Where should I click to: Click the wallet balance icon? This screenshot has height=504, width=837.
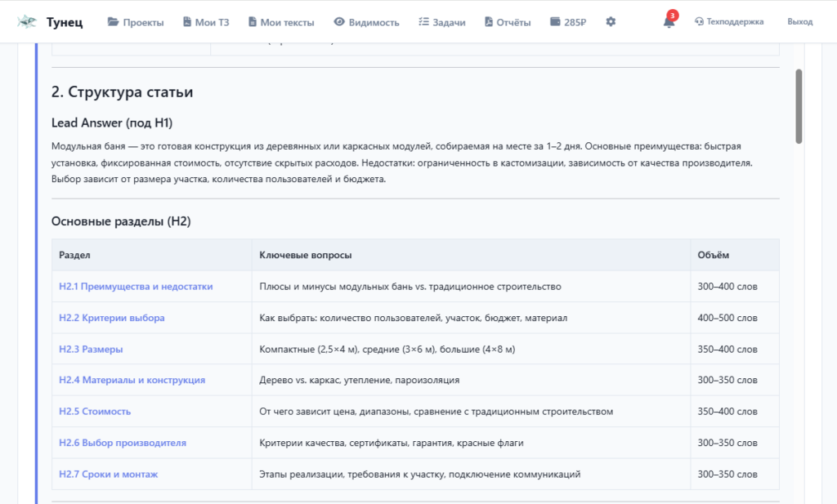click(x=555, y=22)
